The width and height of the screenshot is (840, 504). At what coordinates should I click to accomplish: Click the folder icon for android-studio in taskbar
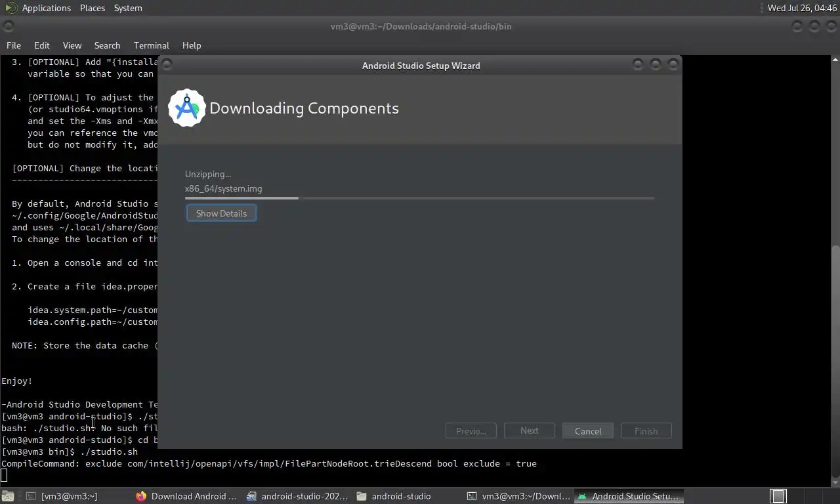point(362,496)
